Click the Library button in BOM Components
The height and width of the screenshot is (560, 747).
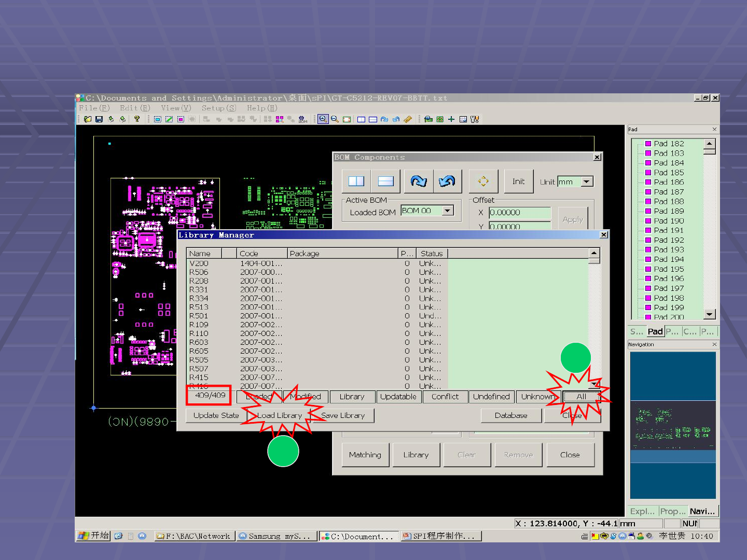416,455
